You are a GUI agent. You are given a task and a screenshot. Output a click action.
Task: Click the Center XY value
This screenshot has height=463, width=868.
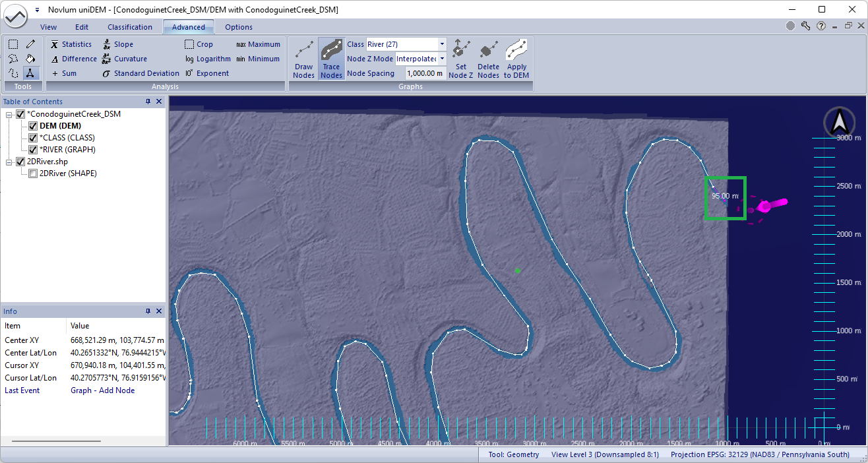[x=117, y=340]
